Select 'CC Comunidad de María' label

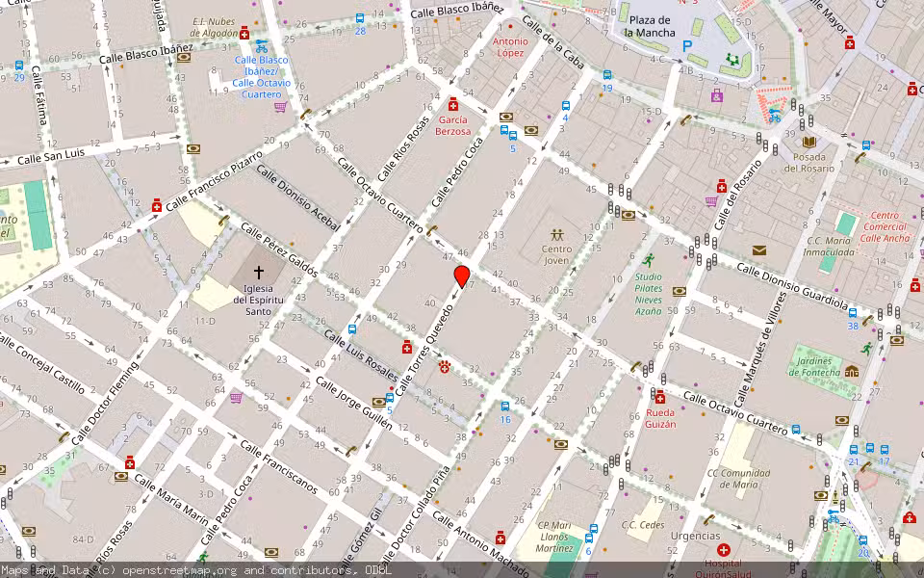738,479
